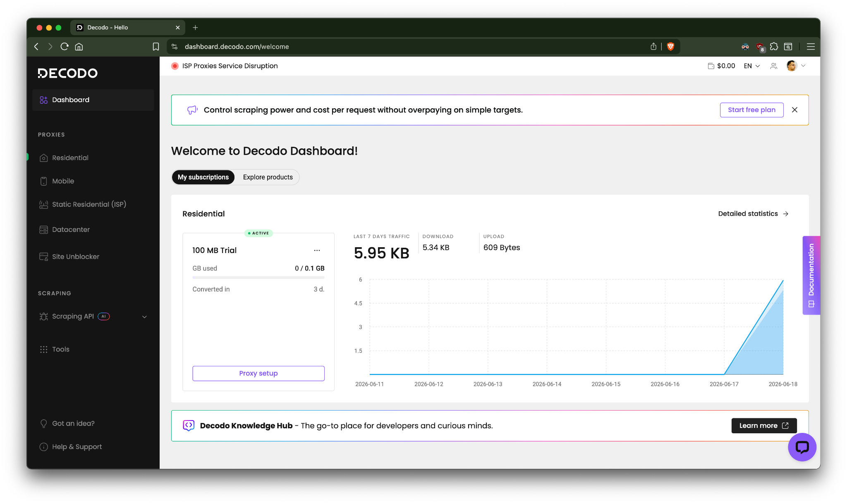Open Help & Support
847x504 pixels.
coord(77,447)
